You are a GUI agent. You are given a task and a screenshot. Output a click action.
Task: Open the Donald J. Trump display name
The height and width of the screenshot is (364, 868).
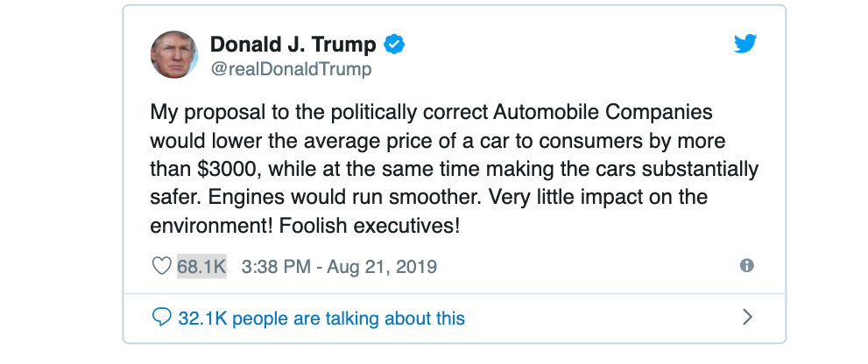point(293,45)
